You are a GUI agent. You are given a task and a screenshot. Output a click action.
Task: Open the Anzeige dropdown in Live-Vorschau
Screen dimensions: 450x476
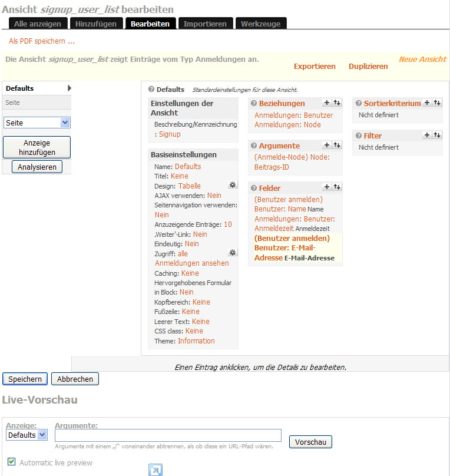27,435
